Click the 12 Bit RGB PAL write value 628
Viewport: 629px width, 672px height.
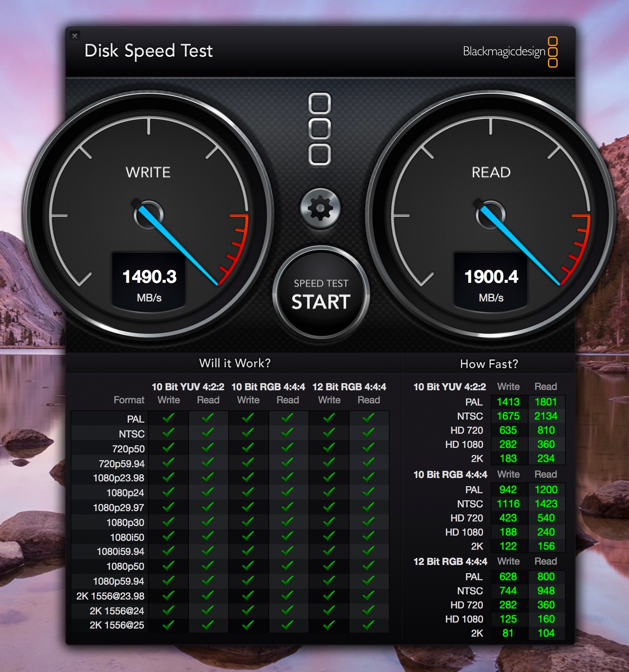click(x=508, y=576)
